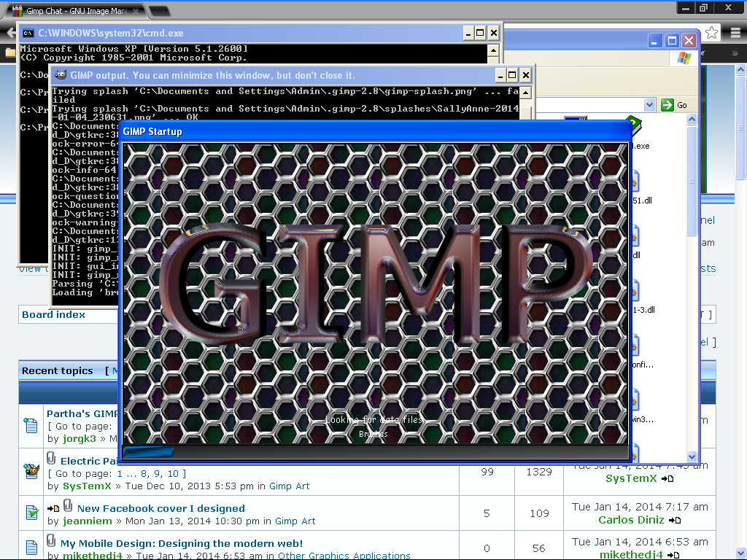Open the Chrome hamburger menu icon
This screenshot has height=560, width=747.
tap(735, 33)
